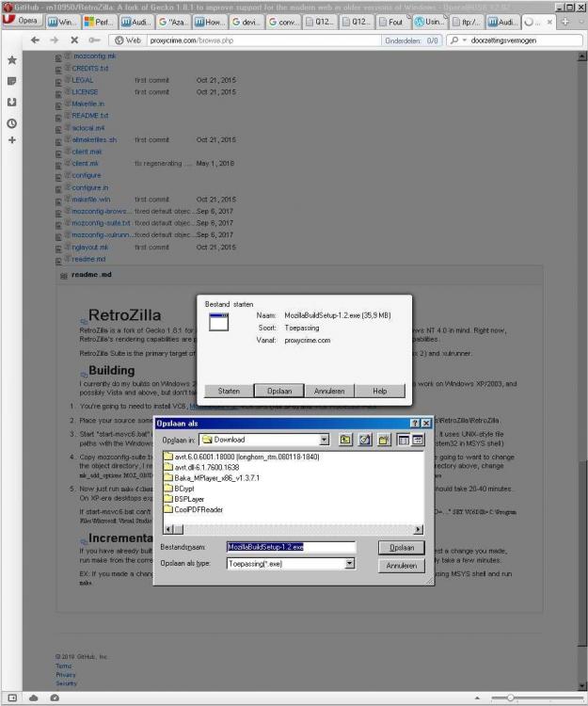Open the LICENSE file link
The width and height of the screenshot is (588, 706).
pyautogui.click(x=85, y=92)
